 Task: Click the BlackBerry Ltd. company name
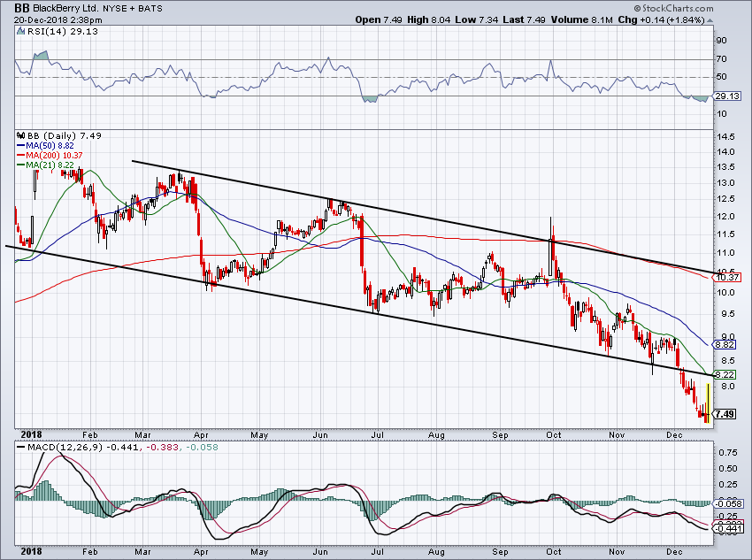pos(65,8)
